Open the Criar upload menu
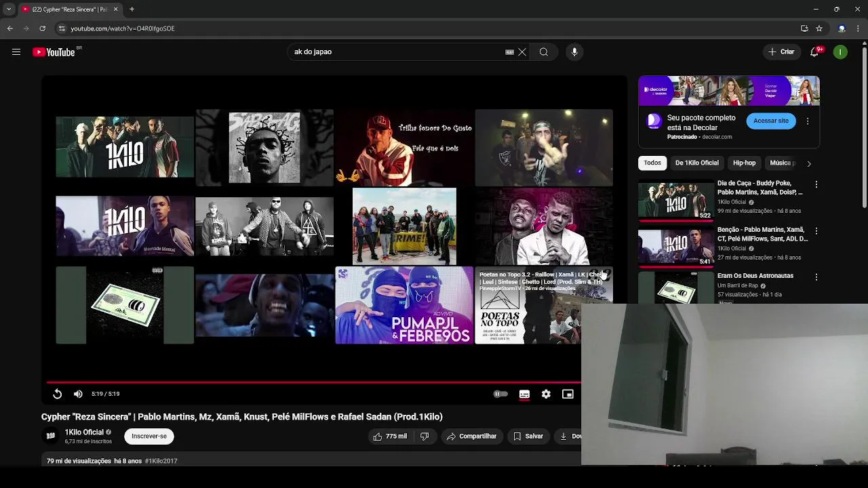This screenshot has width=868, height=488. pos(781,52)
